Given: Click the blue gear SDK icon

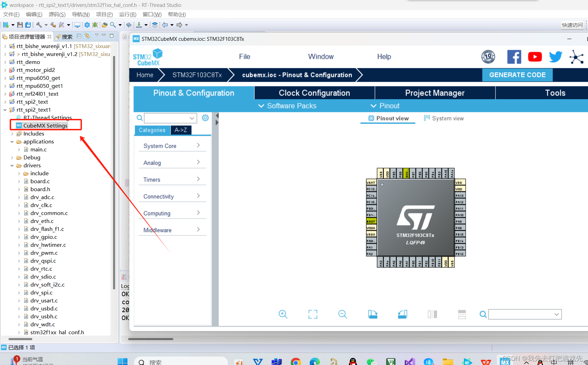Looking at the screenshot, I should 87,25.
